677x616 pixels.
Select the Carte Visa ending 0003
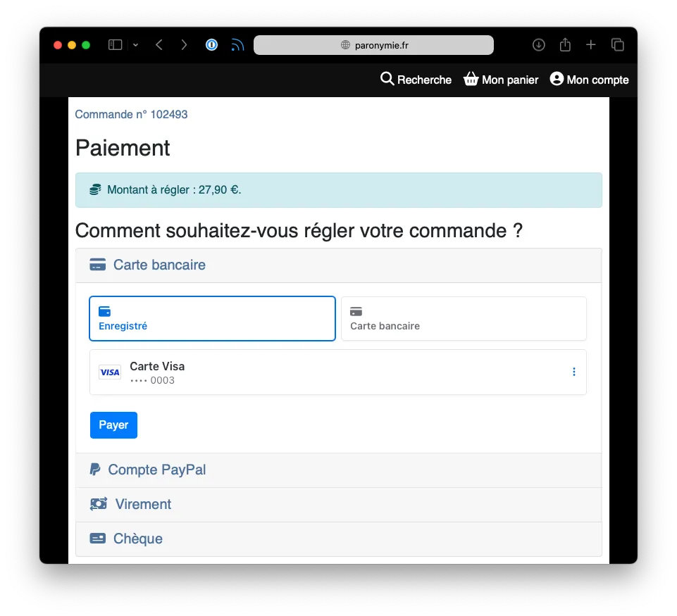tap(282, 372)
